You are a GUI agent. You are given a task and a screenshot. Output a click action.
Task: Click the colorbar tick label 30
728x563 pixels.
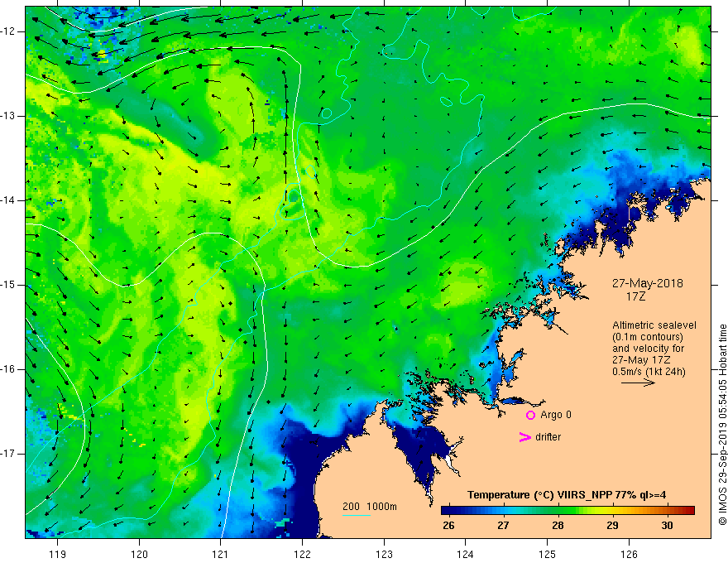point(667,526)
